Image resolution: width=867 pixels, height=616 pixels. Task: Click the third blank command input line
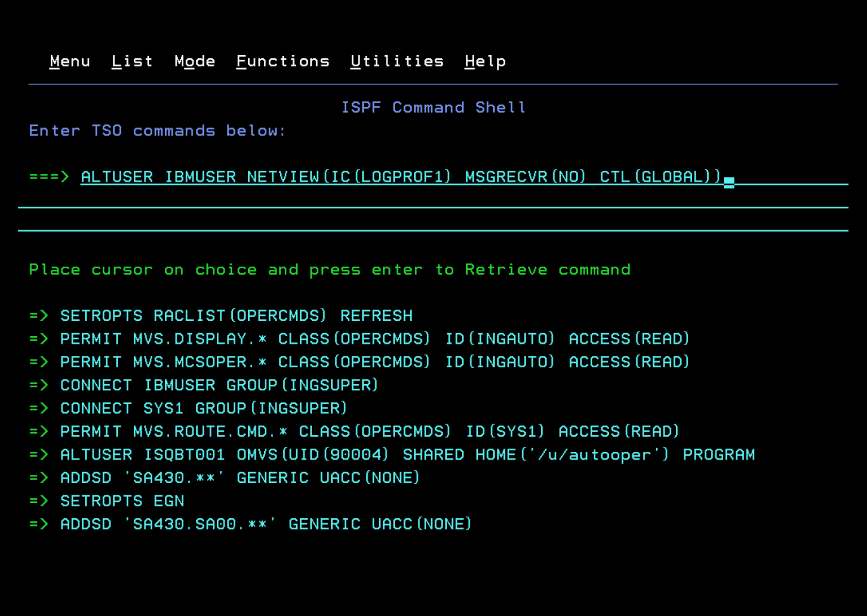pos(433,223)
